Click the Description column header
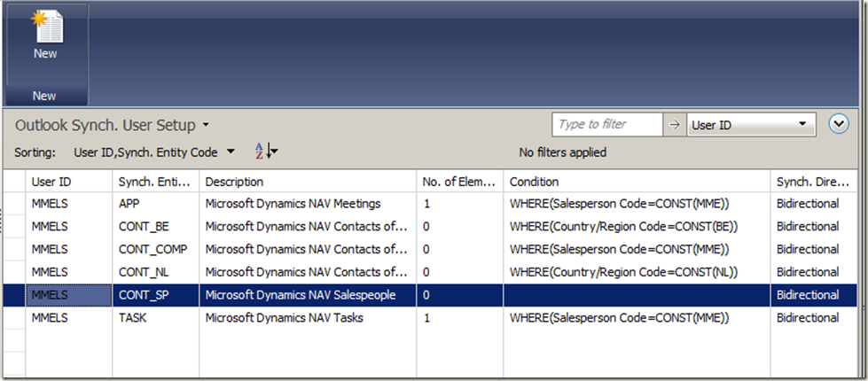868x381 pixels. tap(307, 181)
